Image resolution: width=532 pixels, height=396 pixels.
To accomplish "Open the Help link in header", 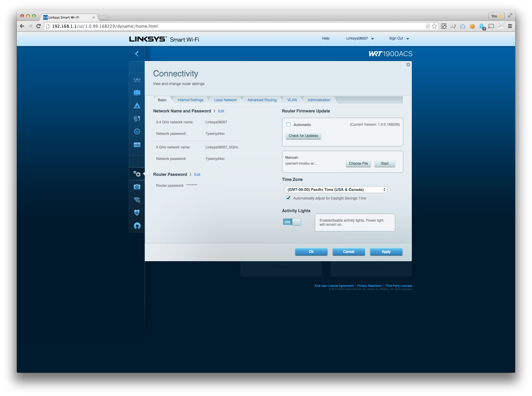I will point(326,38).
